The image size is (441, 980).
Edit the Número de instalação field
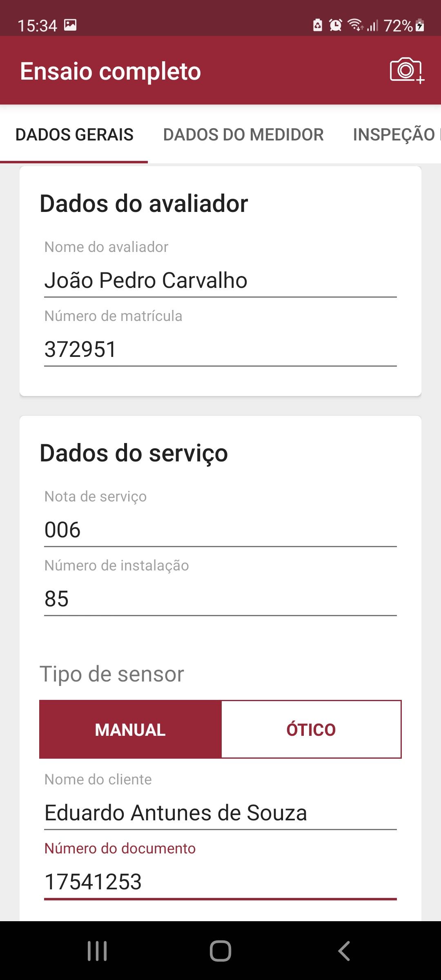point(220,599)
